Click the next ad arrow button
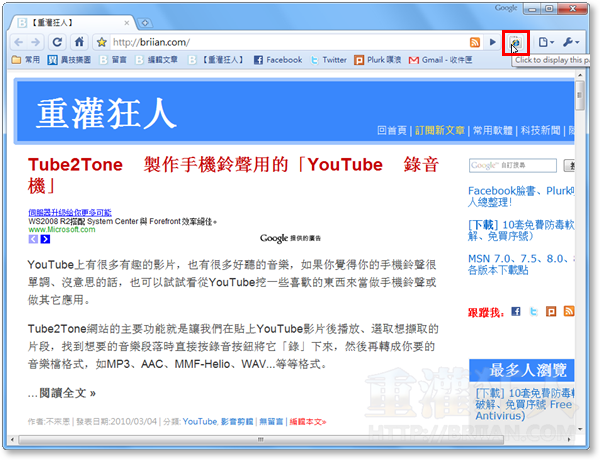 [45, 239]
